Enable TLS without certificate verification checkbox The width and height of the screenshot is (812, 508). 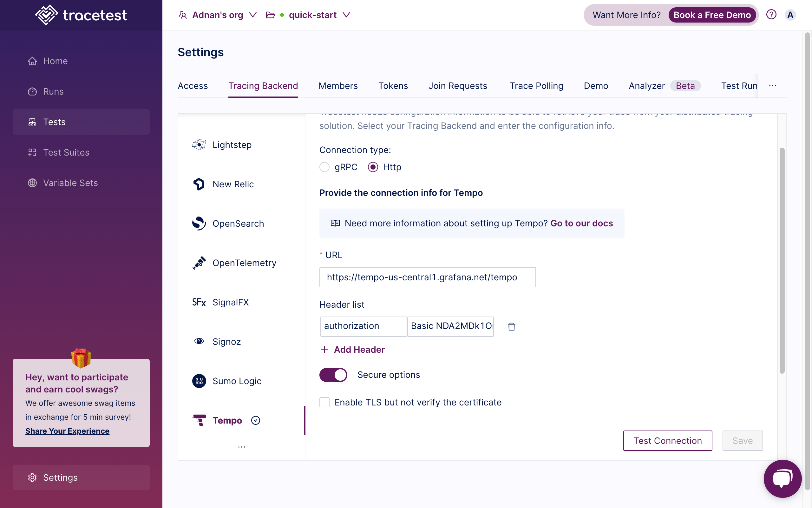point(324,402)
